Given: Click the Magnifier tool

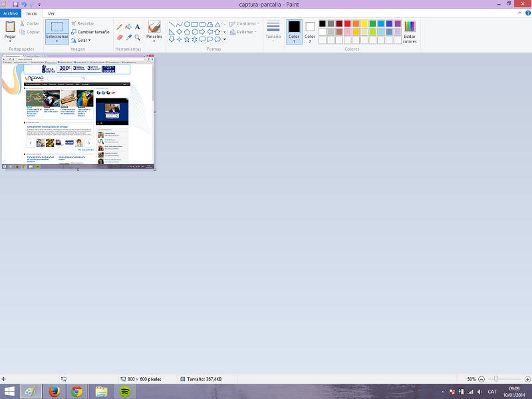Looking at the screenshot, I should [138, 37].
